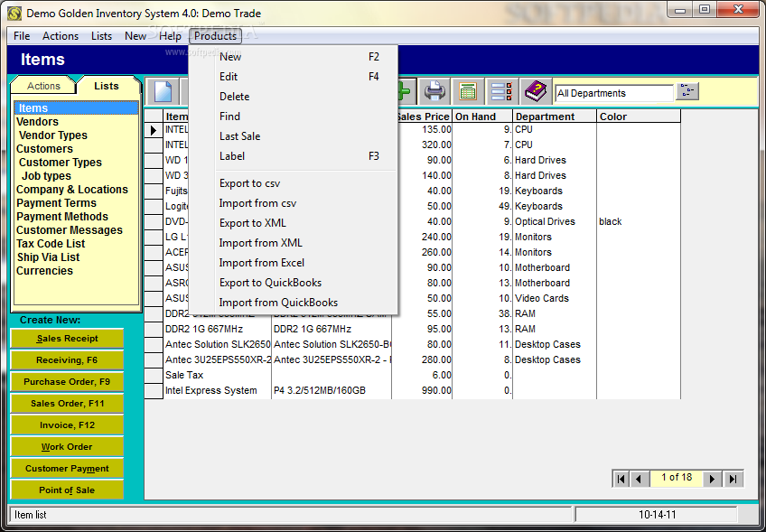Click the Sales Receipt button
The width and height of the screenshot is (766, 532).
tap(67, 339)
